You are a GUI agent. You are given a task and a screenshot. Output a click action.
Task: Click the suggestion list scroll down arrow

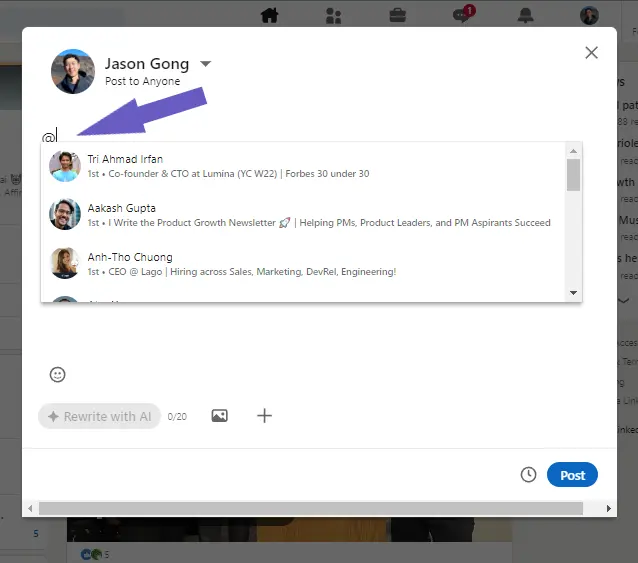[x=573, y=293]
